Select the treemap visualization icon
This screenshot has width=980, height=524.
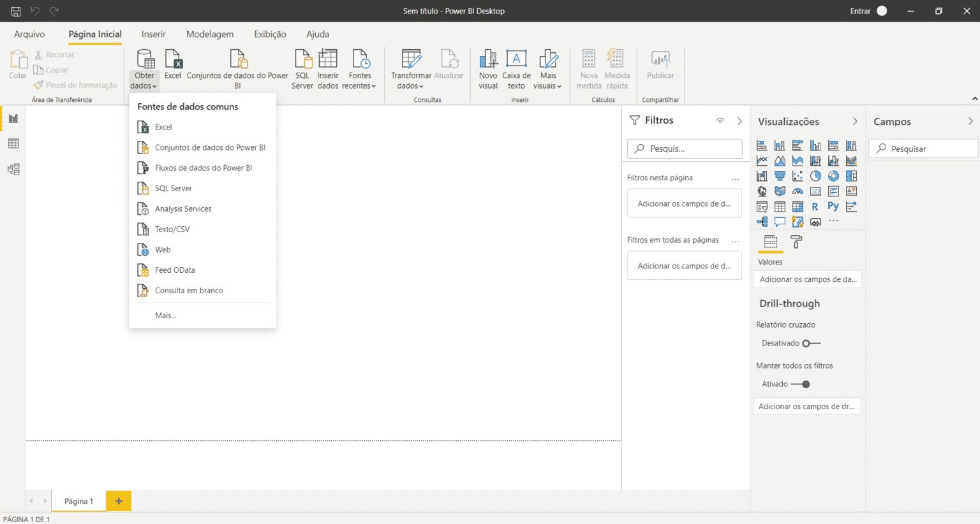coord(851,176)
